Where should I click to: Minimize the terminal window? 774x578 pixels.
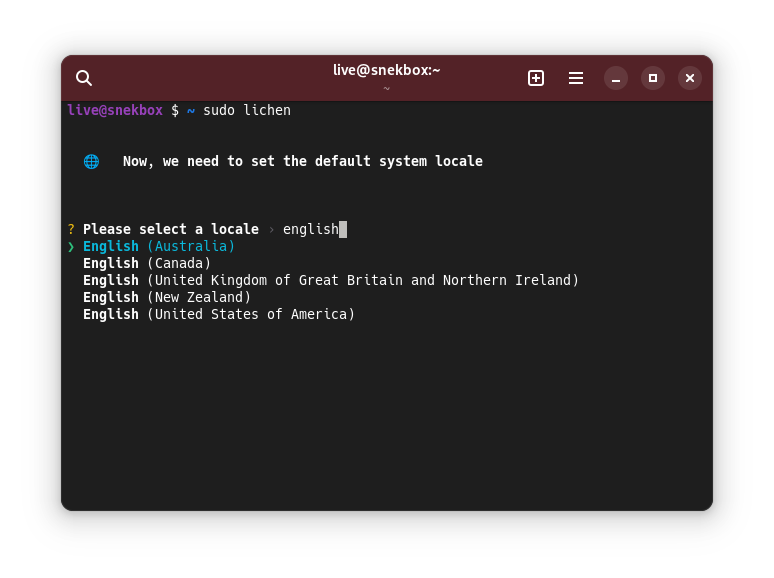coord(616,78)
